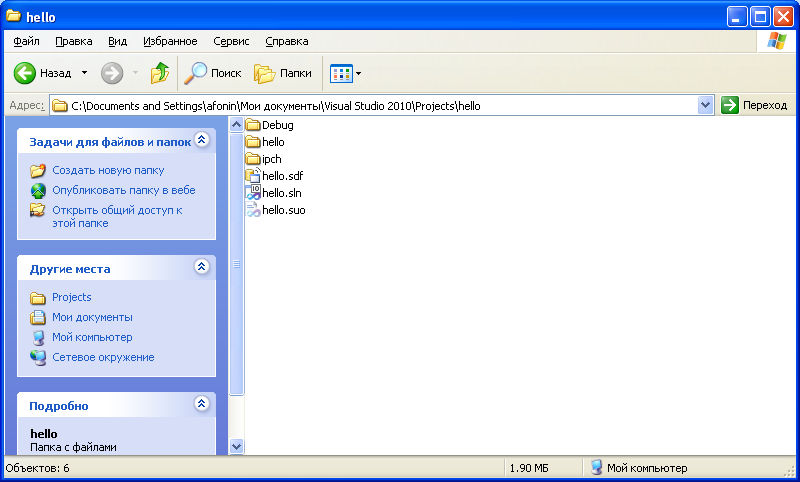Open Мой компьютер link in side panel
Screen dimensions: 800x482
point(92,337)
